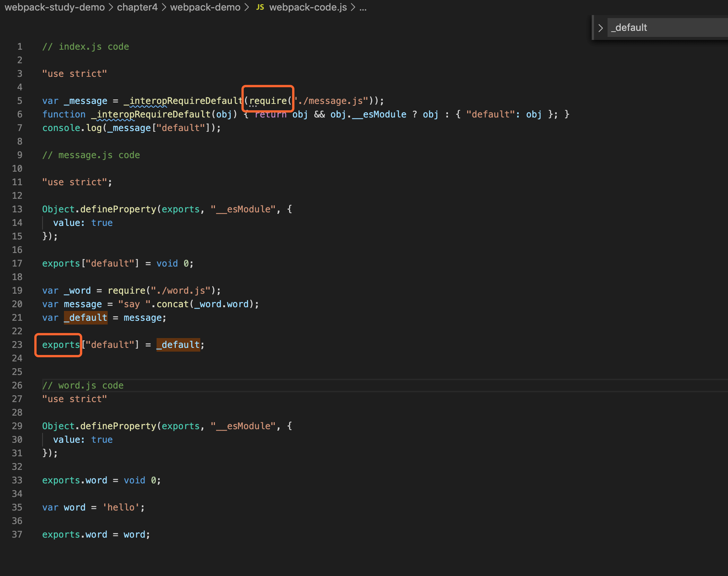Select webpack-demo breadcrumb segment
Image resolution: width=728 pixels, height=576 pixels.
(205, 7)
